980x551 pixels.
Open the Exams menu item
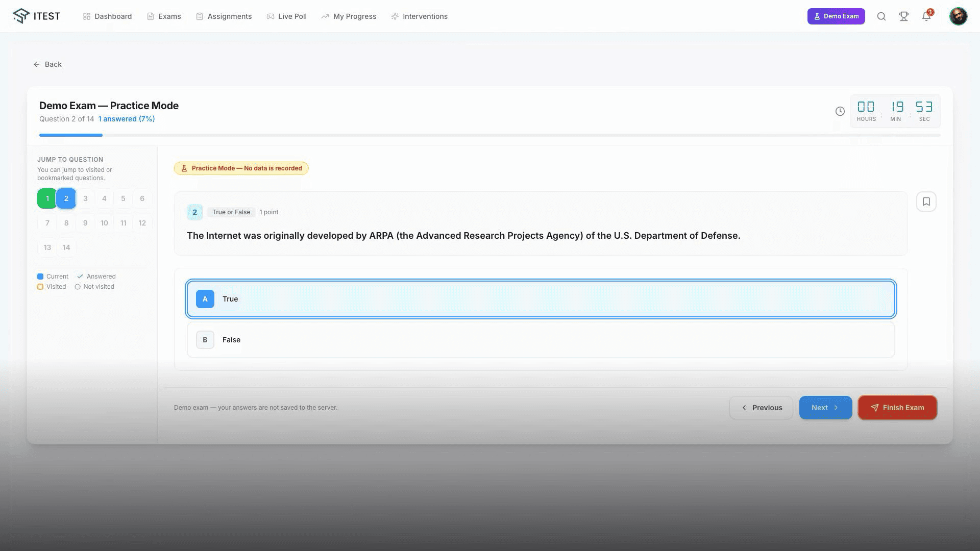164,16
